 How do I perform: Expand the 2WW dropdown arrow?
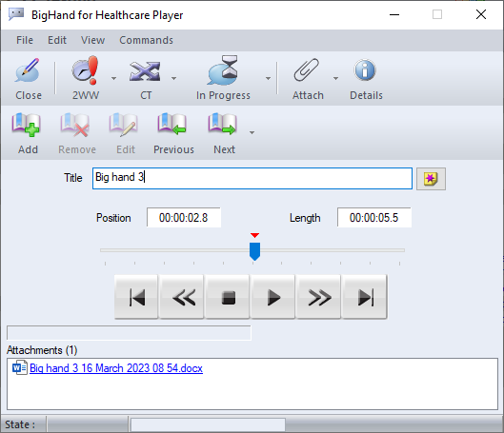[113, 78]
